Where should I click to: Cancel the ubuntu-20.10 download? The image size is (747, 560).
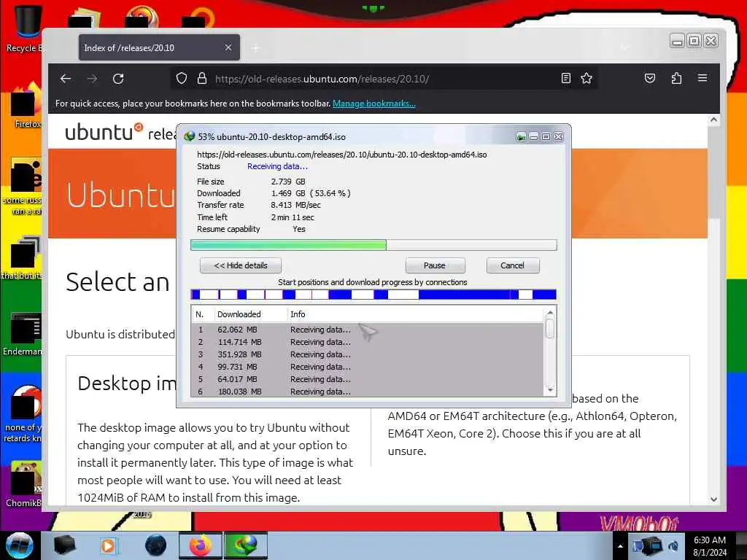coord(513,265)
